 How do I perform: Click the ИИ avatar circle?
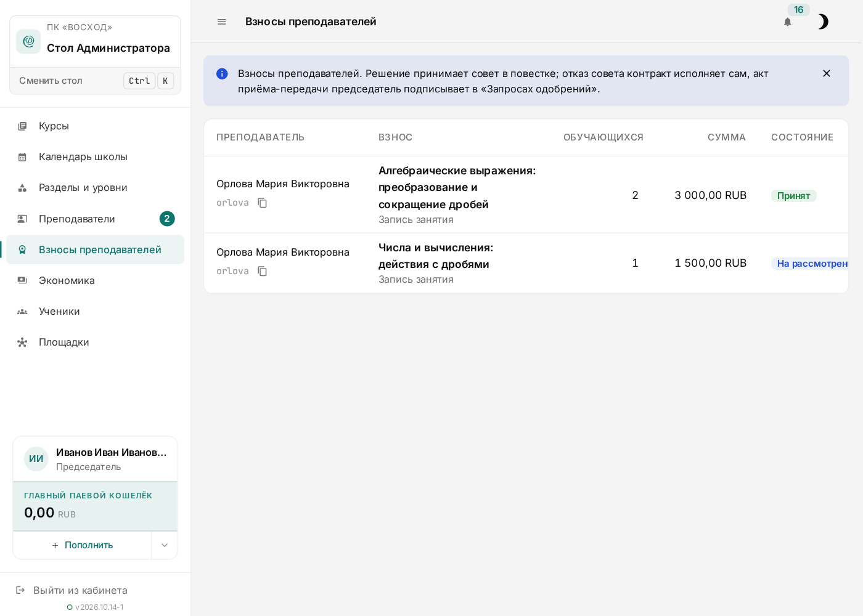(36, 459)
